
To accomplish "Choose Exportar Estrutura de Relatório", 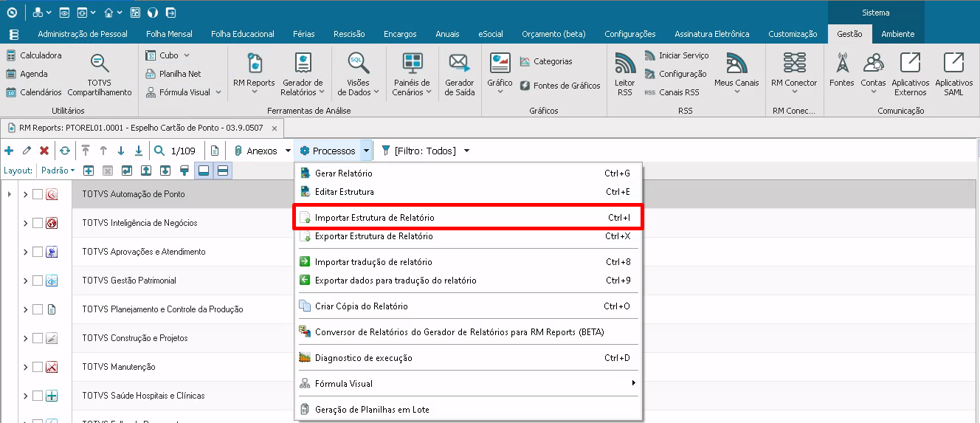I will pos(469,236).
